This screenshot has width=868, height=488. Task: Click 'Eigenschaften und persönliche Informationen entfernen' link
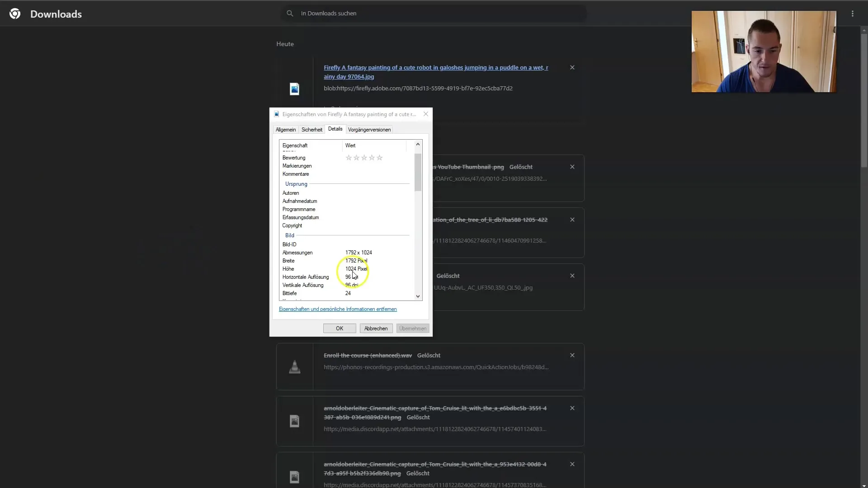[338, 309]
